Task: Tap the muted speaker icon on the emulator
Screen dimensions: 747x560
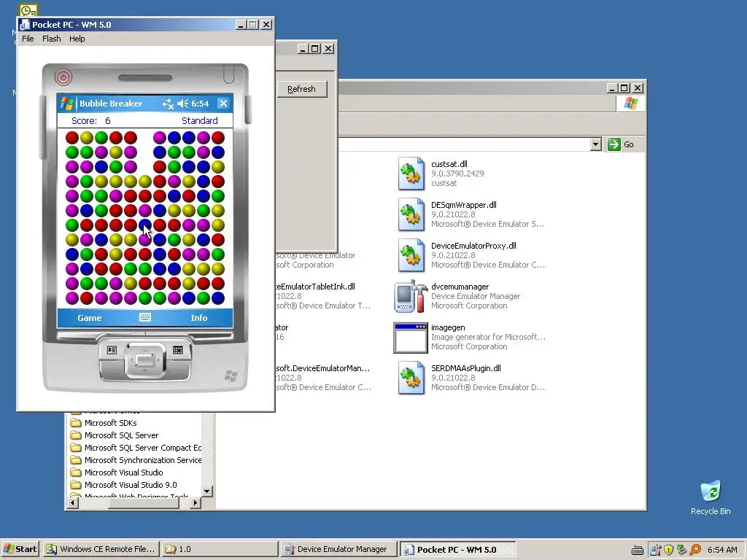Action: pyautogui.click(x=182, y=104)
